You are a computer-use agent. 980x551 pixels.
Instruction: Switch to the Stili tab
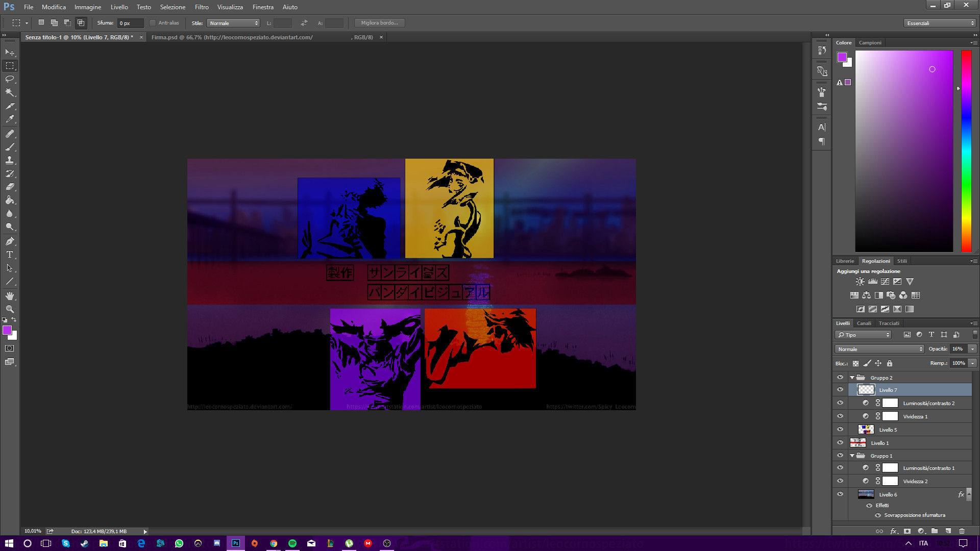[902, 261]
